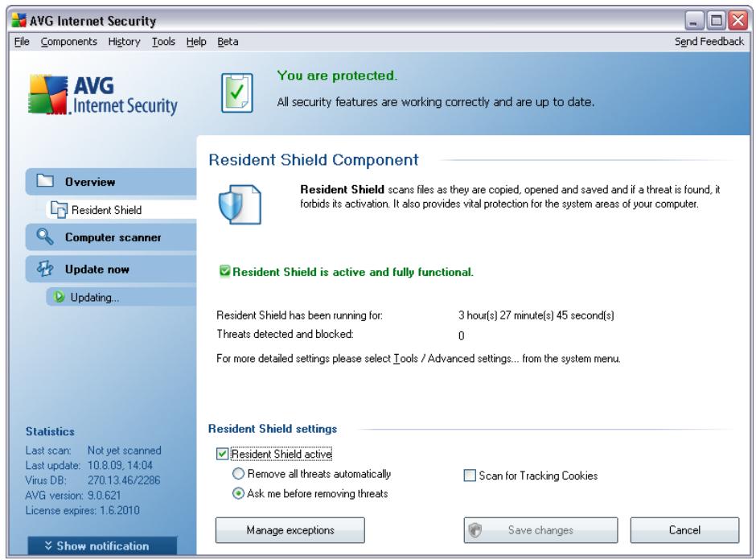Screen dimensions: 756x560
Task: Uncheck the Resident Shield active checkbox
Action: click(x=222, y=454)
